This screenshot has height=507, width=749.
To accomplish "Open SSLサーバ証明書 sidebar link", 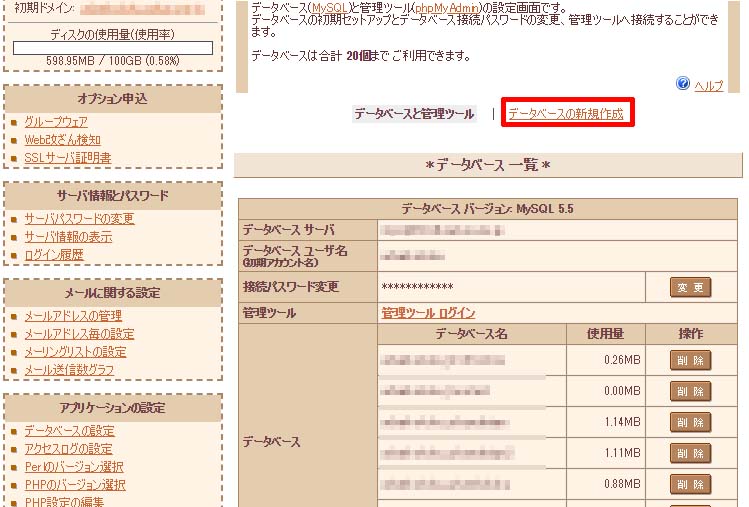I will click(x=67, y=158).
